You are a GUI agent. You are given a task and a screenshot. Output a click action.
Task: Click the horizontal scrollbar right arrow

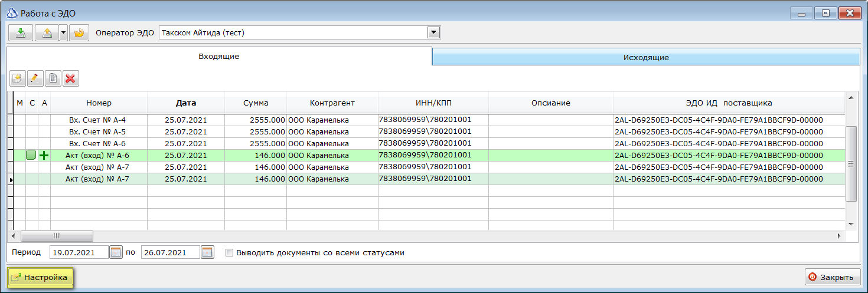tap(839, 236)
